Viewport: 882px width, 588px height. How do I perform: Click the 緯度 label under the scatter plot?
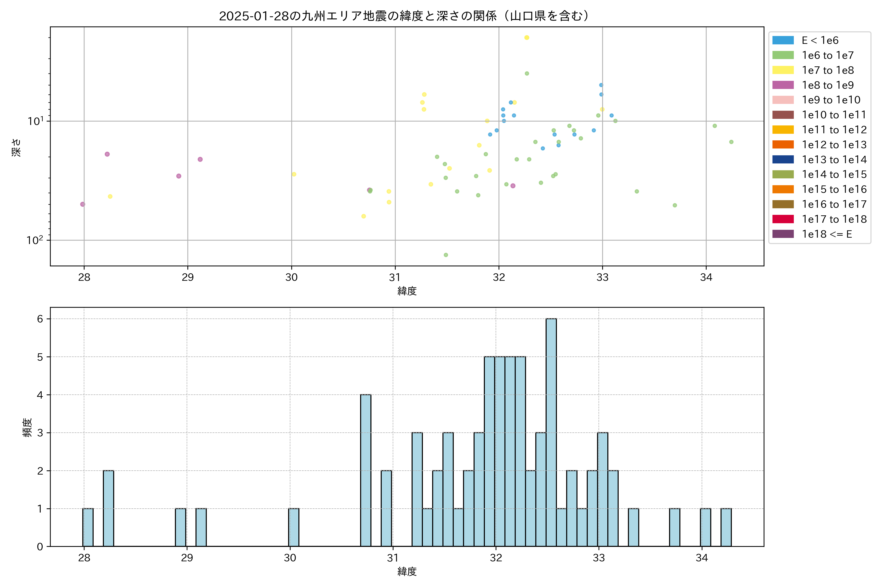coord(407,291)
